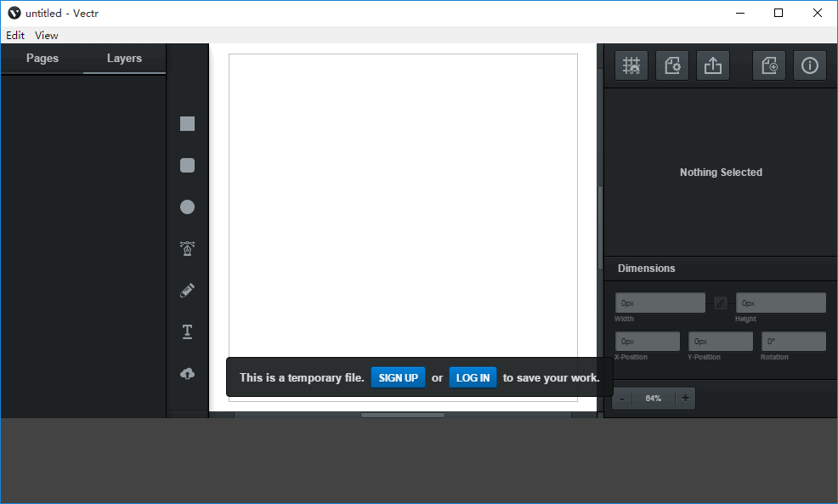Click the 64% zoom level value
The image size is (838, 504).
pos(653,398)
